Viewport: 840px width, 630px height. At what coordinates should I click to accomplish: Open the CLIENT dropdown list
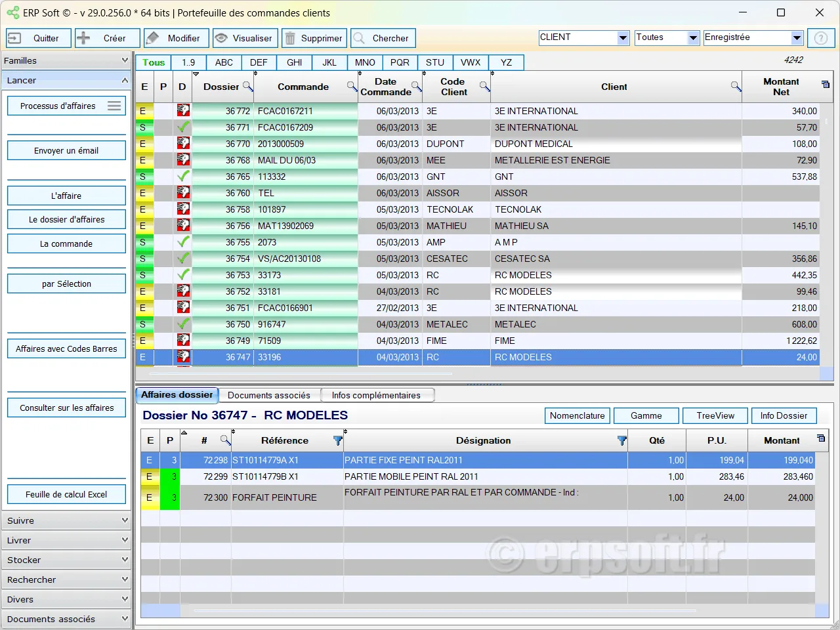(x=623, y=38)
